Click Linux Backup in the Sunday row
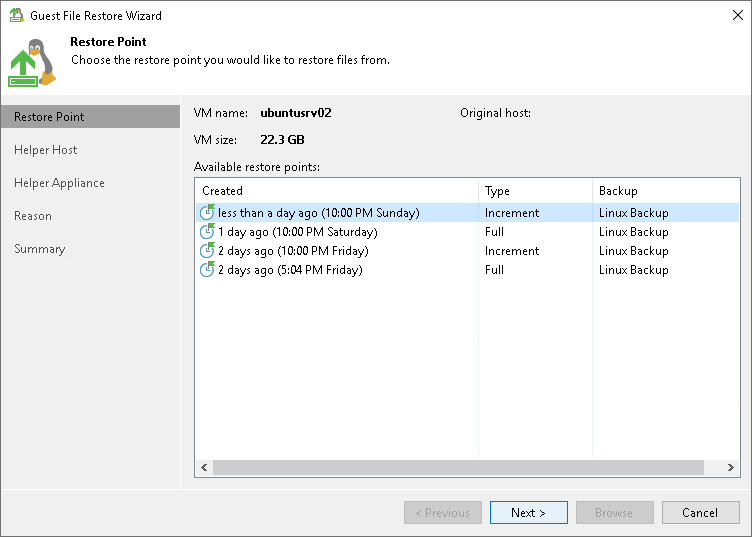Screen dimensions: 752x537 [634, 212]
